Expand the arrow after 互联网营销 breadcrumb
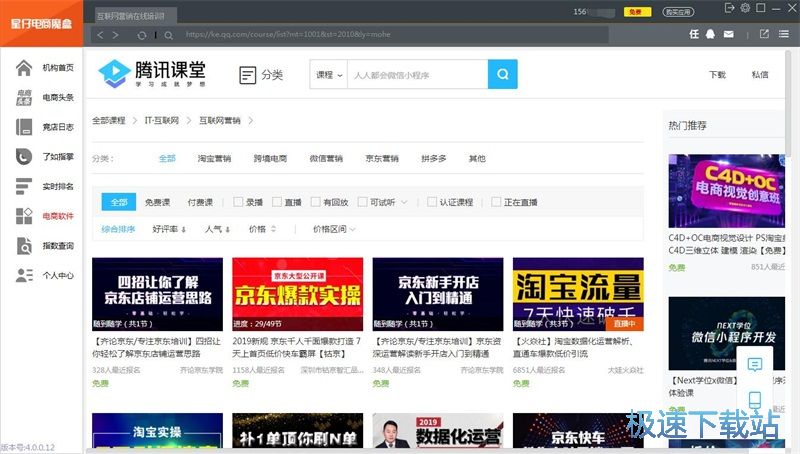The image size is (800, 454). coord(251,121)
